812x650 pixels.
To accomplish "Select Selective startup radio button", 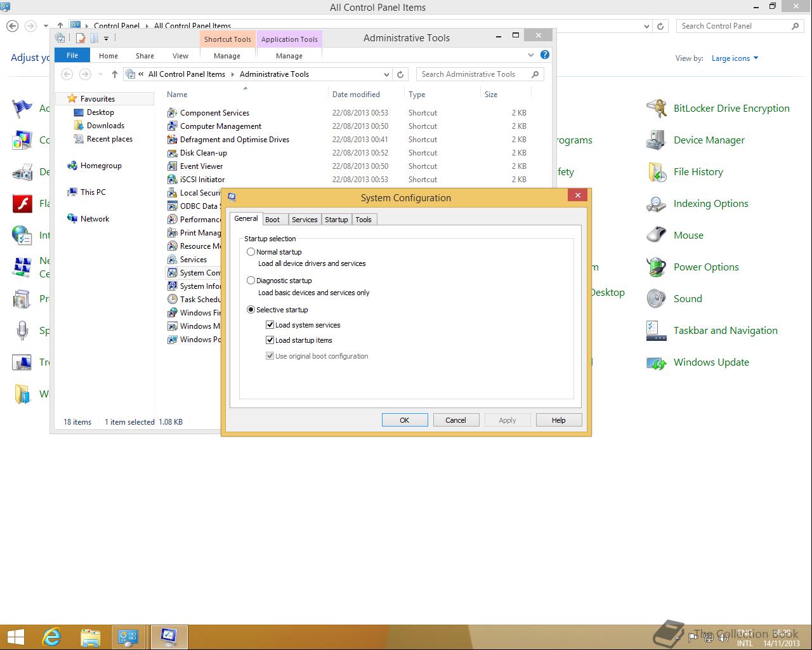I will (x=251, y=310).
